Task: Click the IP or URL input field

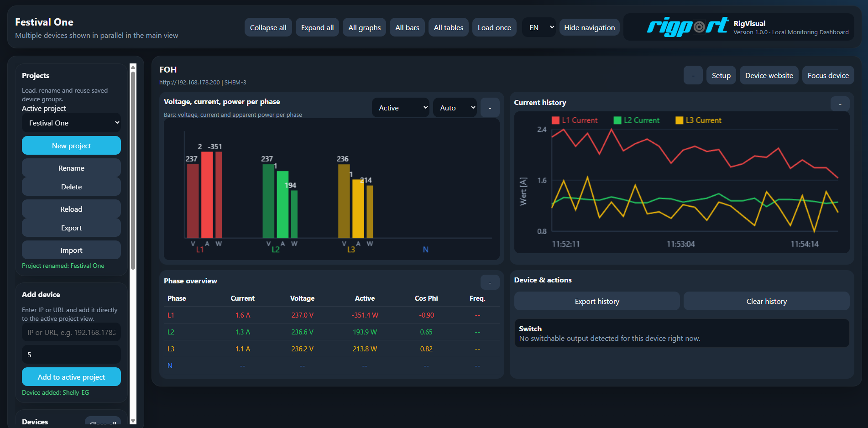Action: (71, 332)
